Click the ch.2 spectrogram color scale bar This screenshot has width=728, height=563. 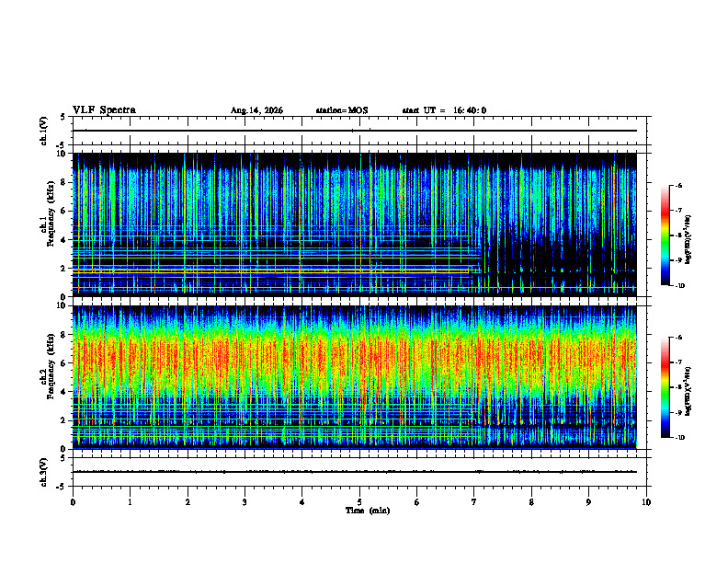coord(665,387)
